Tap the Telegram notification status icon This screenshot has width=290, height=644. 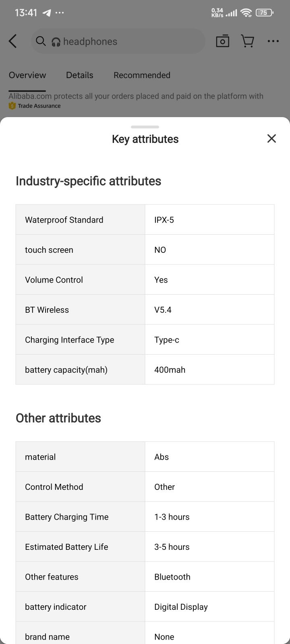[x=47, y=13]
